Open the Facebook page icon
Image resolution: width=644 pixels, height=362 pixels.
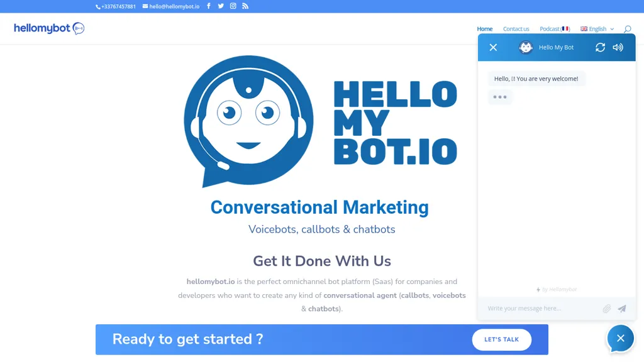click(209, 6)
